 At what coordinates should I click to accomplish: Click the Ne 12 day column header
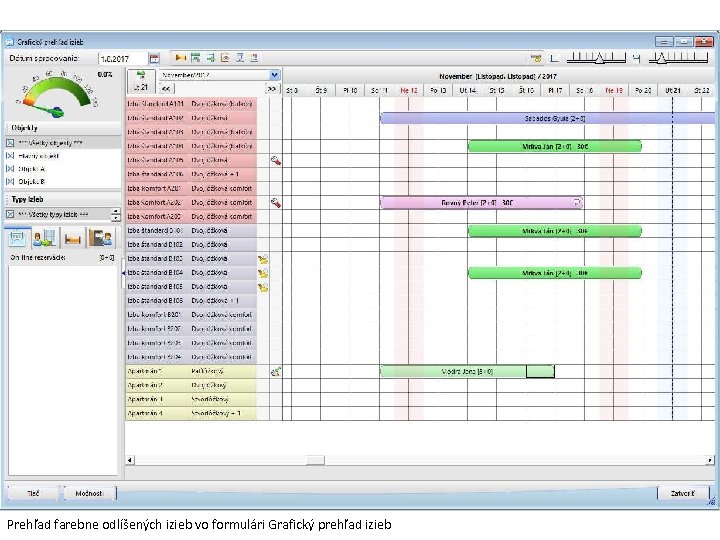pos(409,90)
